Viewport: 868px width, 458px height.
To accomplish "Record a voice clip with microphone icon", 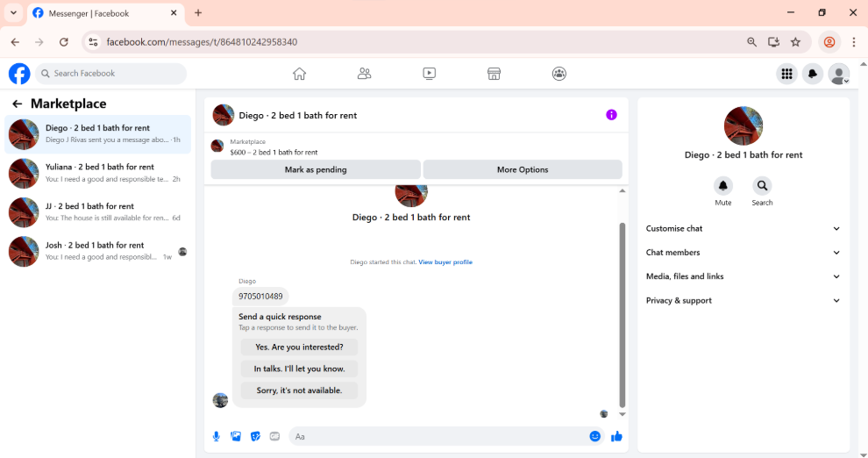I will tap(217, 436).
